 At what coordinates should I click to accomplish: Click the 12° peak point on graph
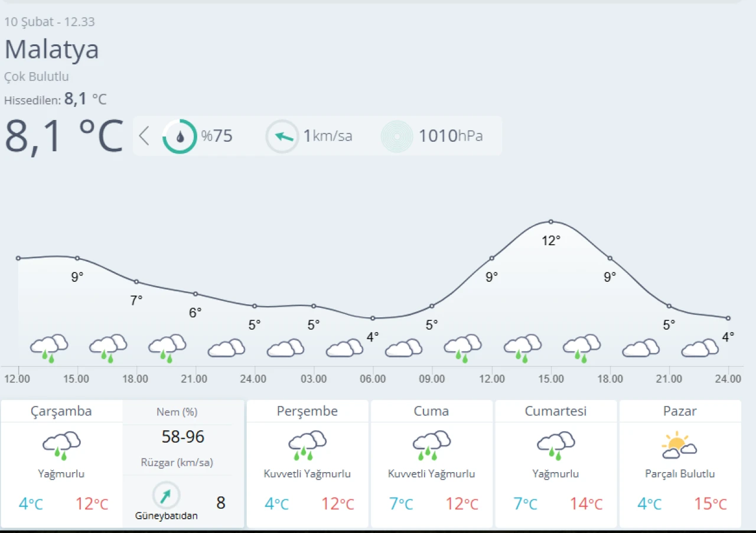[x=550, y=222]
